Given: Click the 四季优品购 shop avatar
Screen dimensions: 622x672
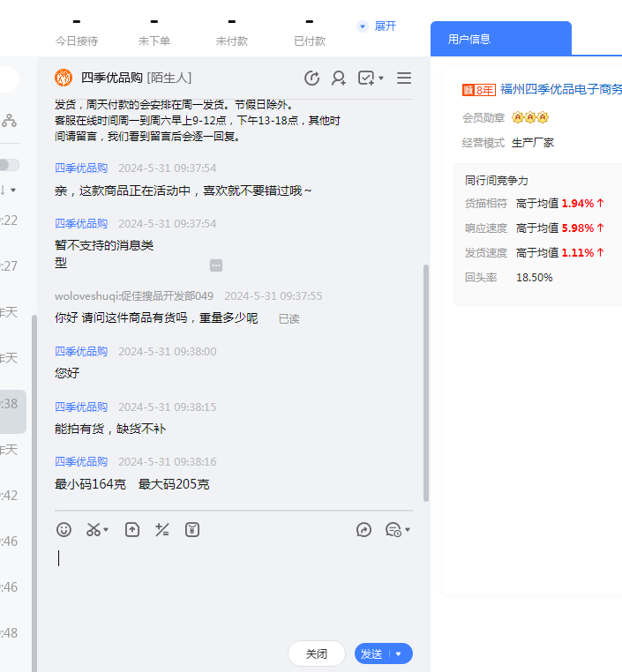Looking at the screenshot, I should pyautogui.click(x=64, y=78).
